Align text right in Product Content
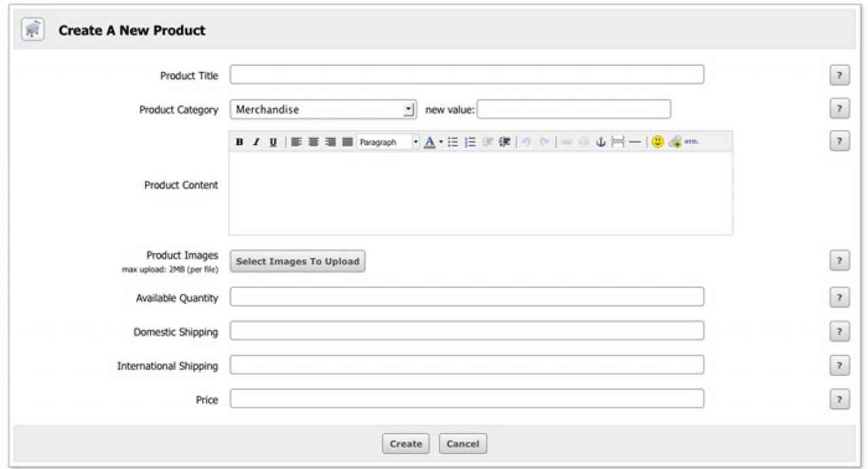Viewport: 868px width, 469px height. coord(330,142)
